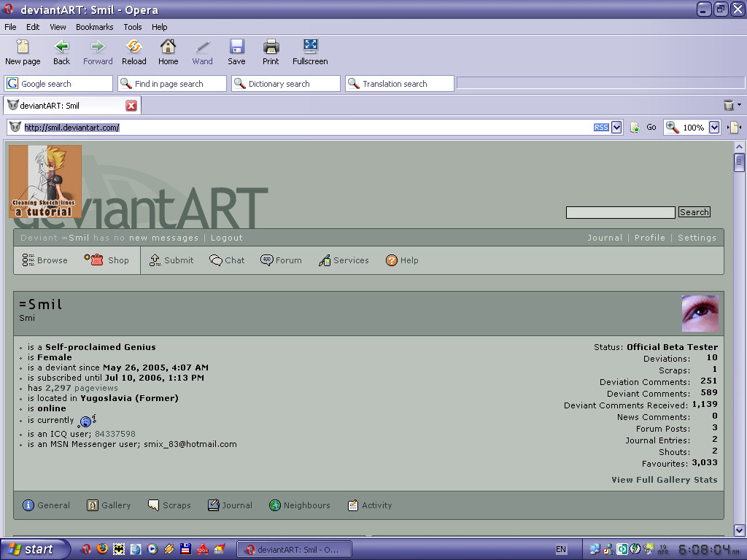Click the ICQ number 84337598
Screen dimensions: 747x560
coord(115,434)
